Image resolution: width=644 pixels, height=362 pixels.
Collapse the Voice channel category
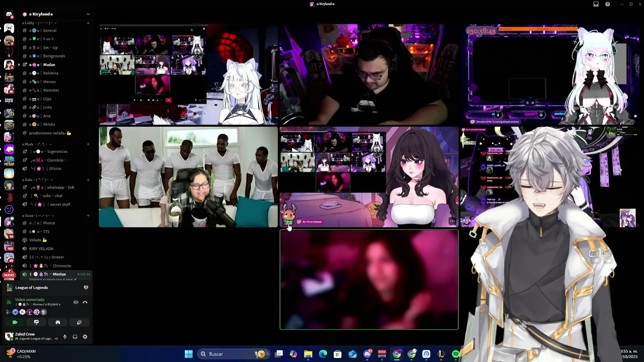tap(38, 216)
